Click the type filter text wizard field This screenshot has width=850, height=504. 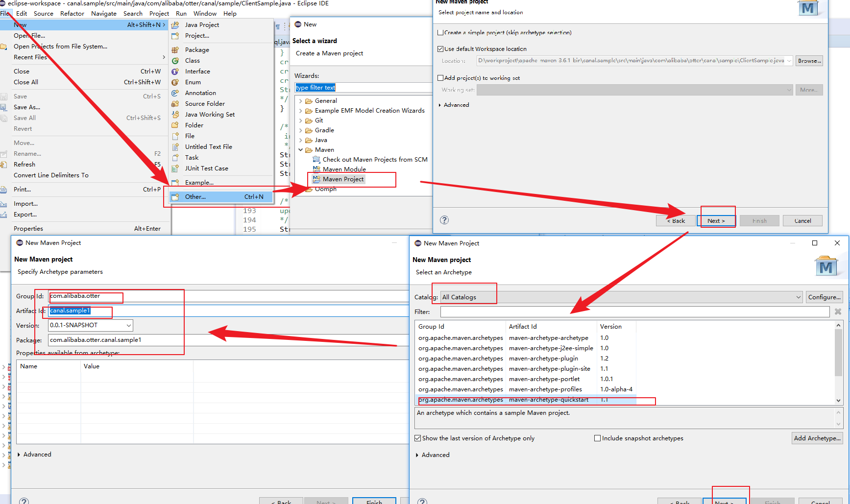[363, 88]
